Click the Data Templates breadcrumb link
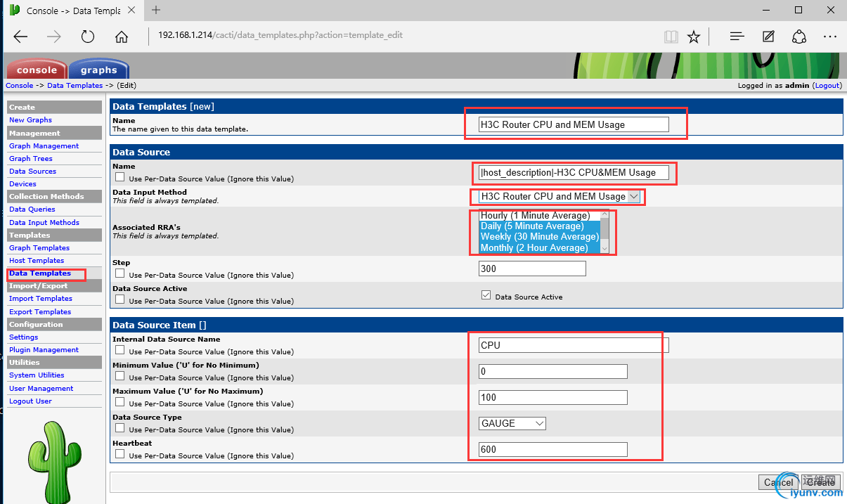 tap(75, 85)
